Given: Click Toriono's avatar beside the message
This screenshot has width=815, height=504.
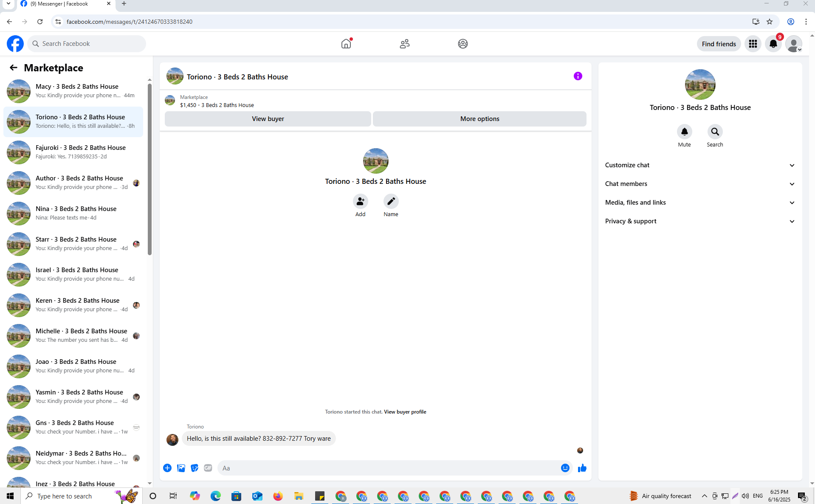Looking at the screenshot, I should (x=172, y=439).
